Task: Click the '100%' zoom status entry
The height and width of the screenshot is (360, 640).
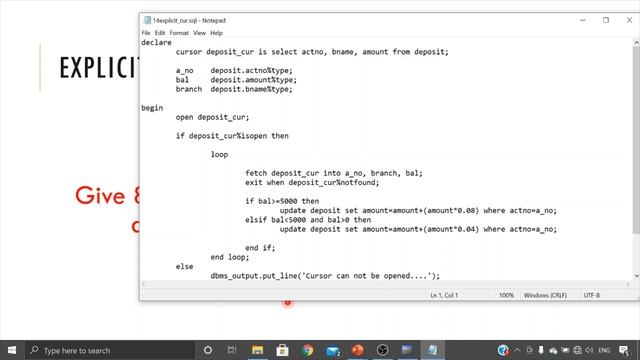Action: [x=506, y=295]
